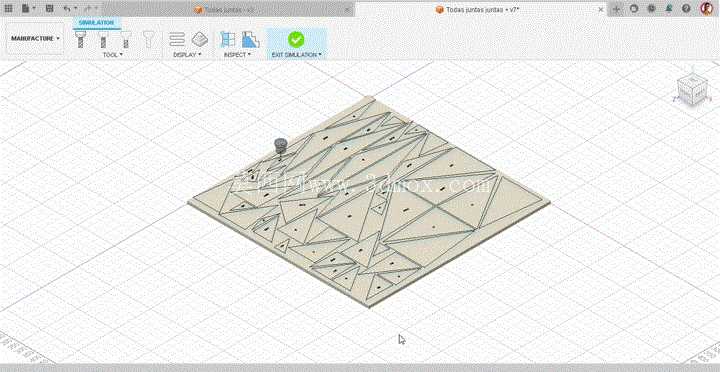Image resolution: width=720 pixels, height=372 pixels.
Task: Open the help question mark menu
Action: tap(686, 8)
